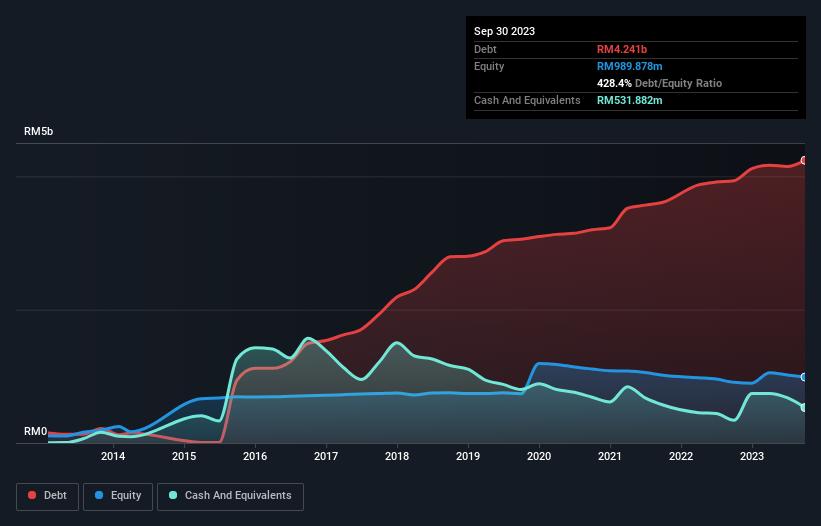
Task: Click the RM0 y-axis label
Action: tap(36, 431)
